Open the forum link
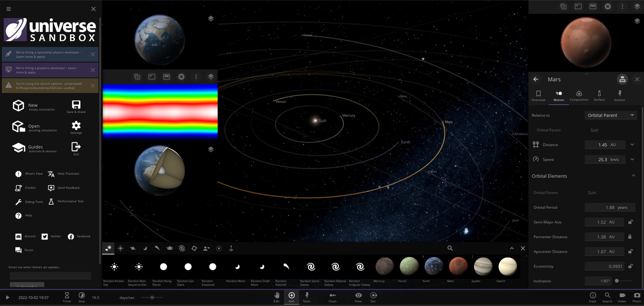Viewport: 644px width, 306px height. 24,250
